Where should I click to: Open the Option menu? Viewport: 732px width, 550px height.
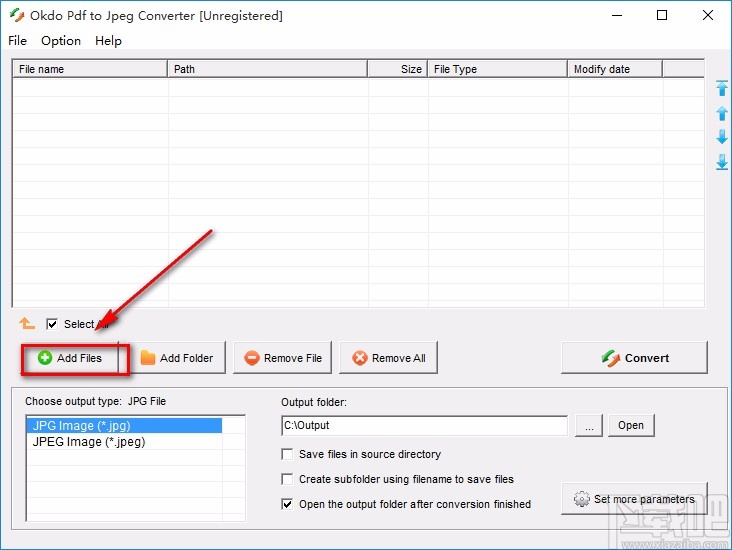pyautogui.click(x=61, y=41)
